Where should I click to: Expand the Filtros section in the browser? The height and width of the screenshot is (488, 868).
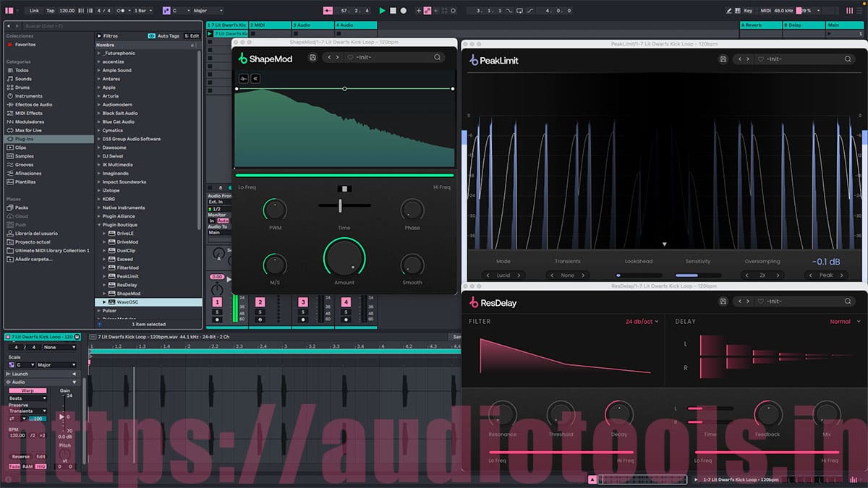[x=99, y=35]
